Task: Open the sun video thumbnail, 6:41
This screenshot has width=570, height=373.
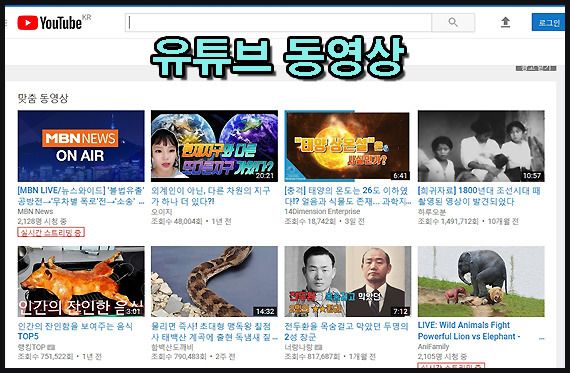Action: (x=348, y=146)
